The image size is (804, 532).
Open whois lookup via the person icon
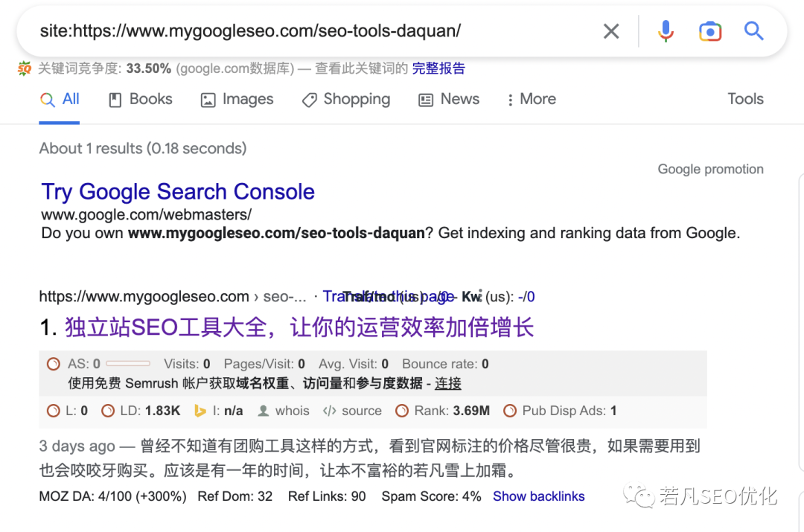point(263,411)
